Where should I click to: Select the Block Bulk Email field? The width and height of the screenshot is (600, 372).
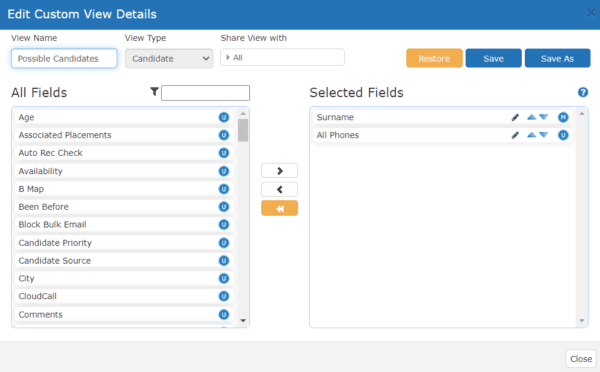[124, 225]
